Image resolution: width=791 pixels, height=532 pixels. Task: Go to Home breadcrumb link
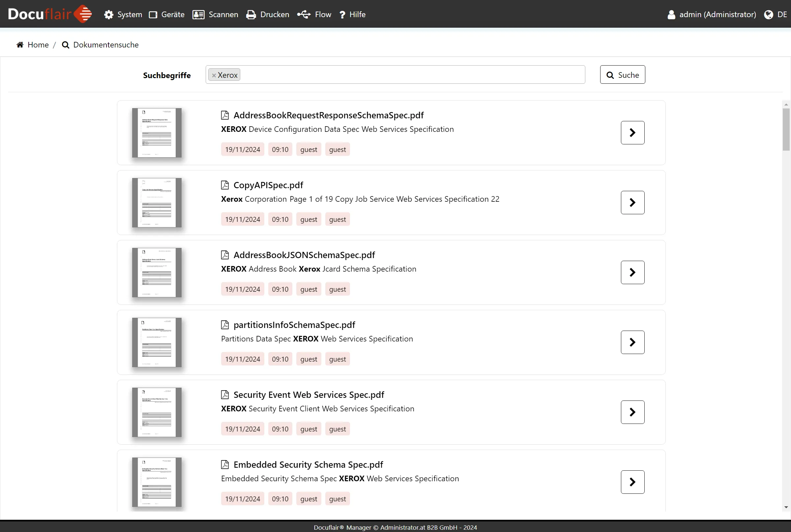pos(38,45)
